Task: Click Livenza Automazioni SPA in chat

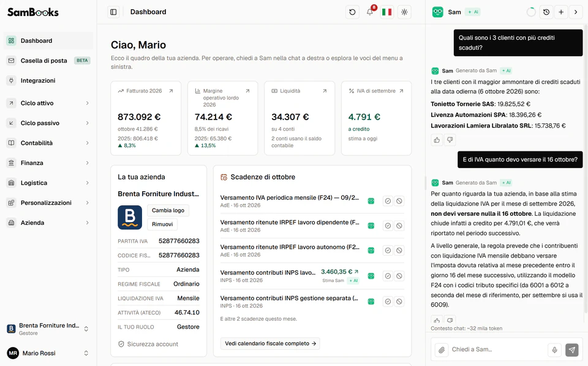Action: pyautogui.click(x=469, y=115)
